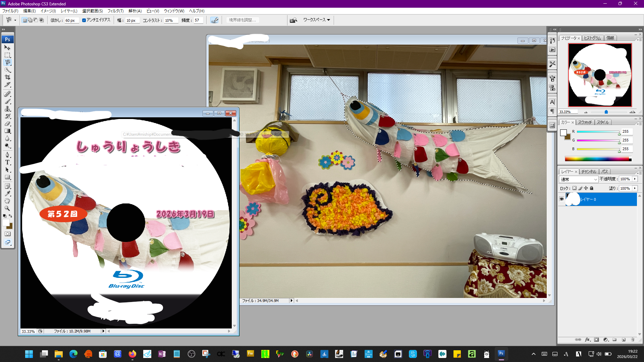The height and width of the screenshot is (362, 644).
Task: Click the foreground color swatch in toolbox
Action: pos(6,223)
